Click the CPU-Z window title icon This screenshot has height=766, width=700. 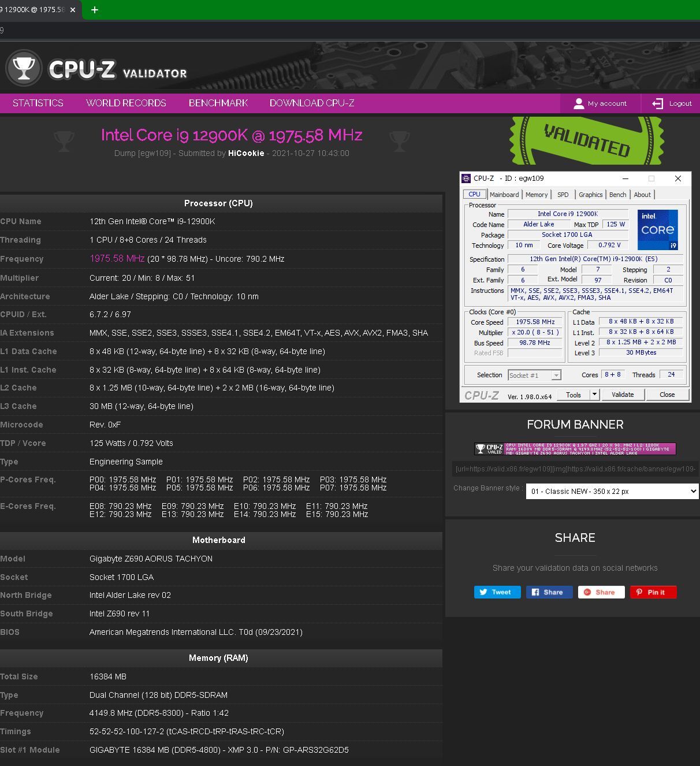pos(466,179)
